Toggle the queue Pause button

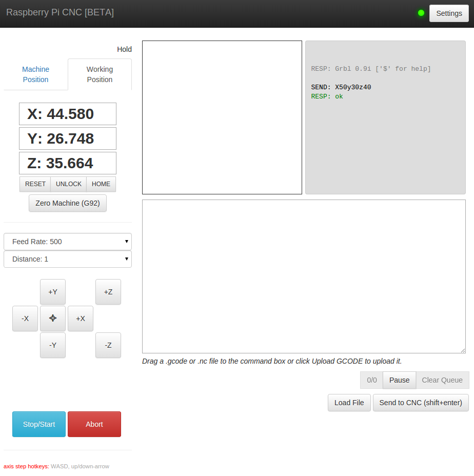click(x=399, y=380)
